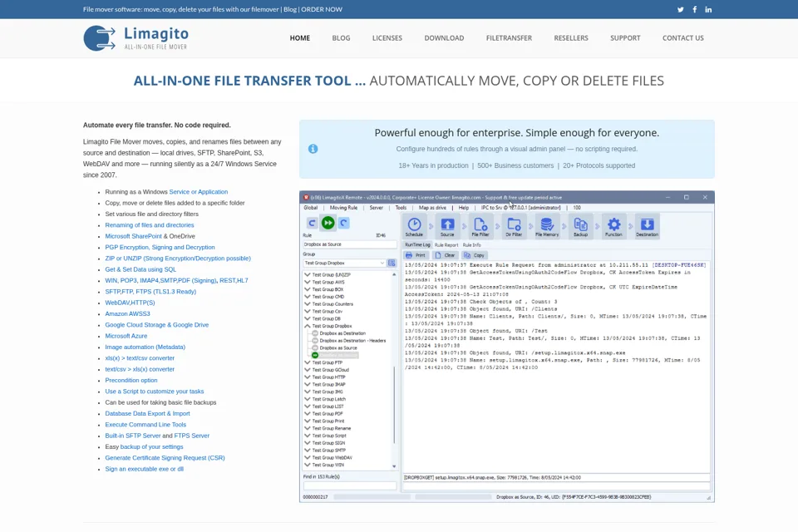Expand the Test Group PDF node
Image resolution: width=798 pixels, height=532 pixels.
[308, 414]
